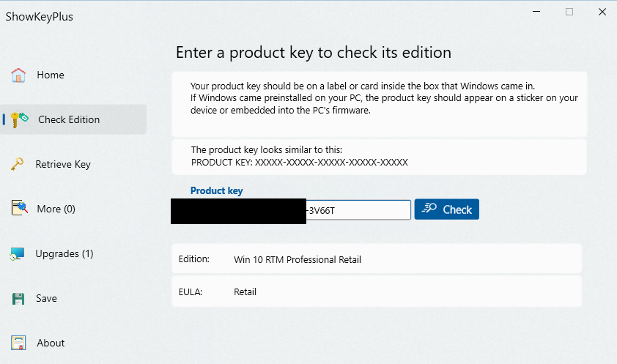Go to the Retrieve Key section

click(63, 164)
